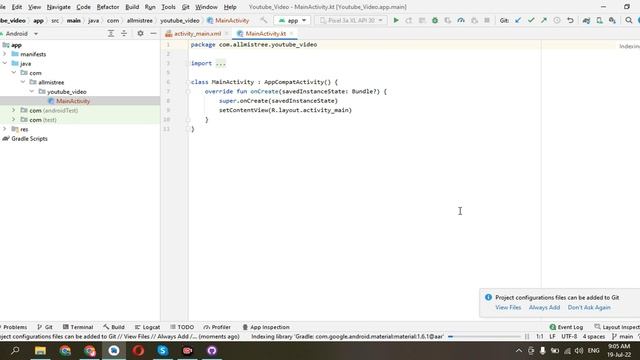Open the Tools menu
This screenshot has width=640, height=360.
pyautogui.click(x=168, y=7)
